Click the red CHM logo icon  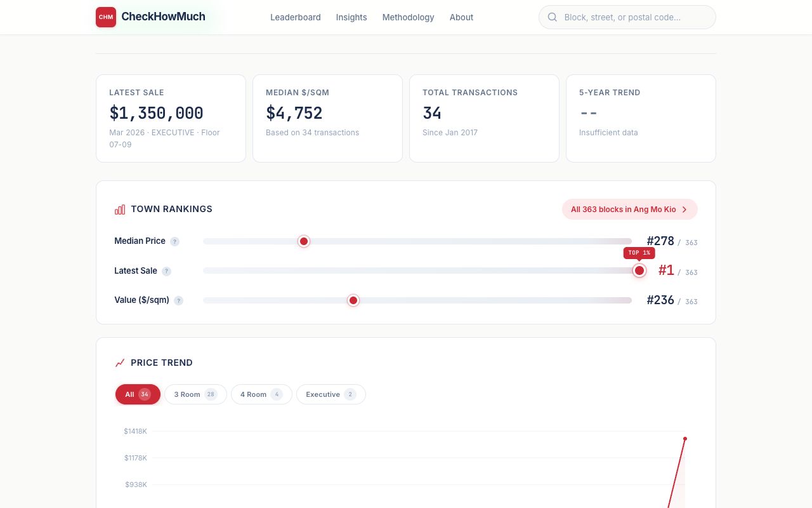coord(106,17)
